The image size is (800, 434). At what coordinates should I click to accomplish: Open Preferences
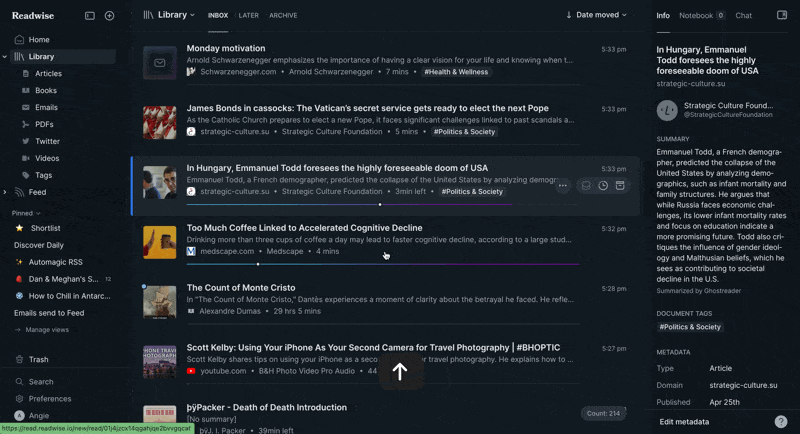click(x=49, y=398)
